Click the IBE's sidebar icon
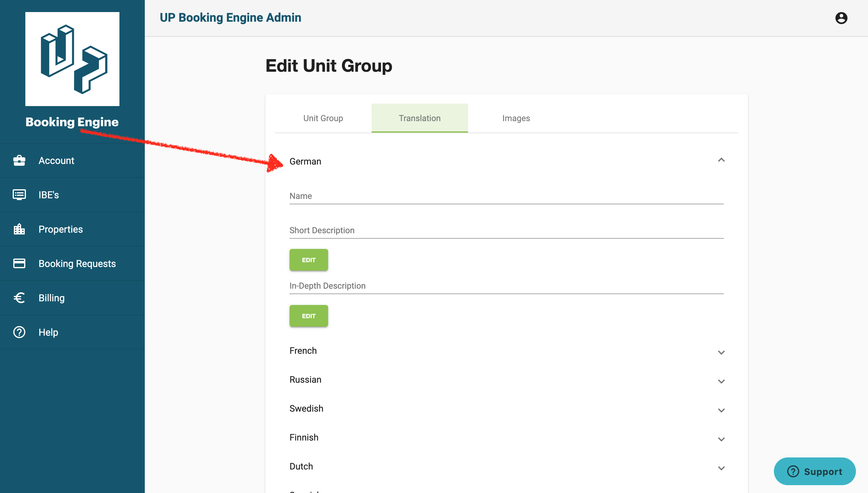The width and height of the screenshot is (868, 493). [x=19, y=194]
